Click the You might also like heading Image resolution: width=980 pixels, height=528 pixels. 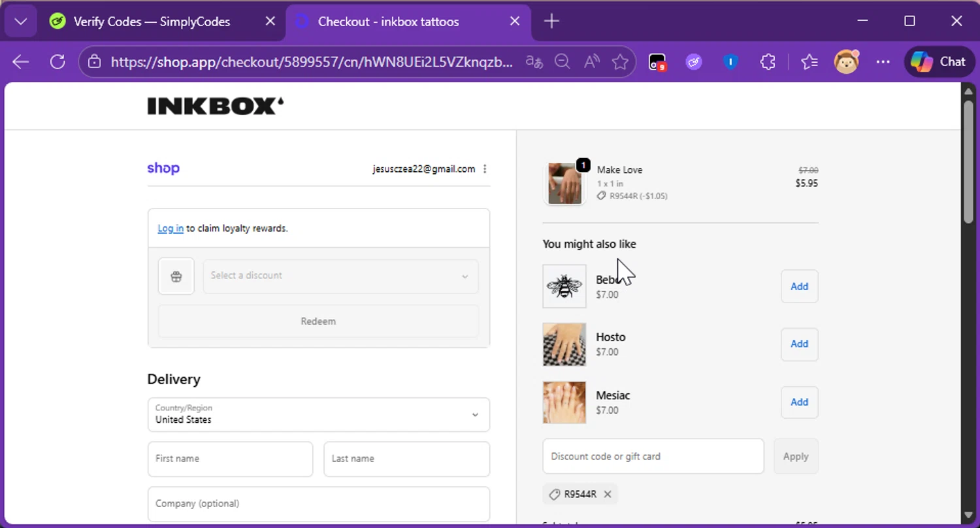coord(589,244)
